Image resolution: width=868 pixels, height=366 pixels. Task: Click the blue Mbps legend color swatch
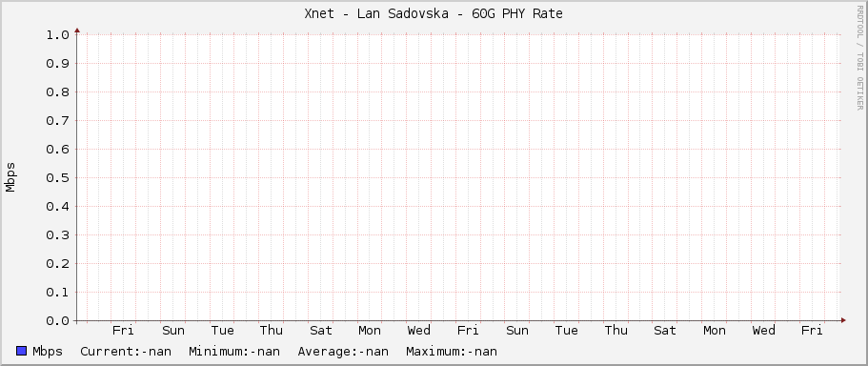(22, 351)
